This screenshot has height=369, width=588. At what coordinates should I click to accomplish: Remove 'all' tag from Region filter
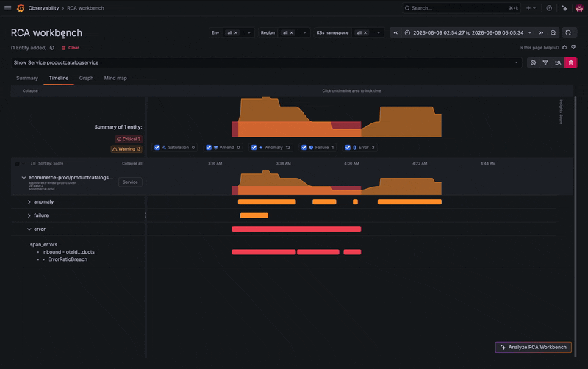(291, 32)
